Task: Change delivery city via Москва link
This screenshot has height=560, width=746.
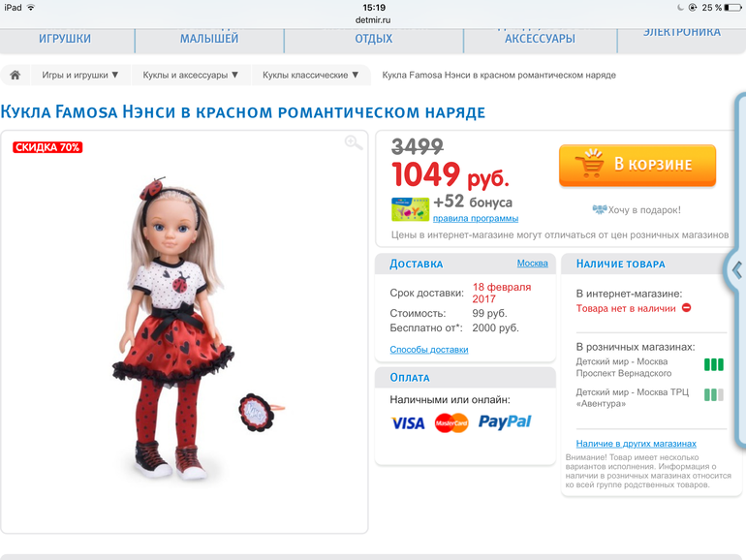Action: (533, 264)
